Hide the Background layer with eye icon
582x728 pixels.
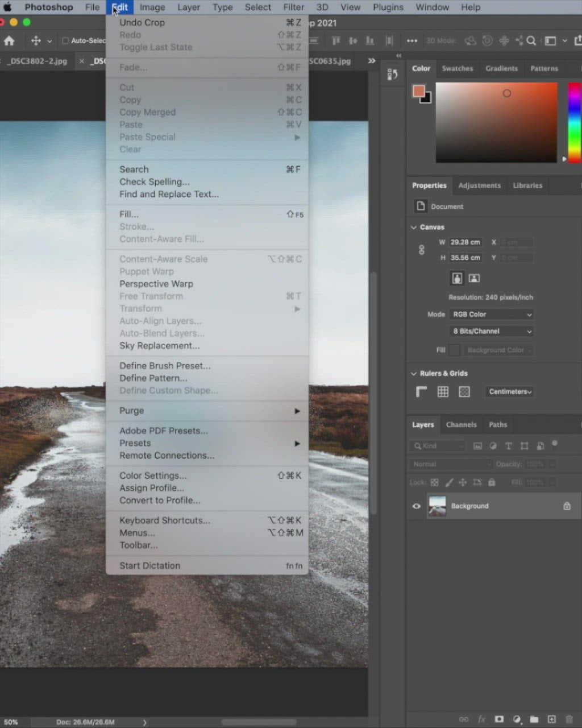(x=416, y=506)
